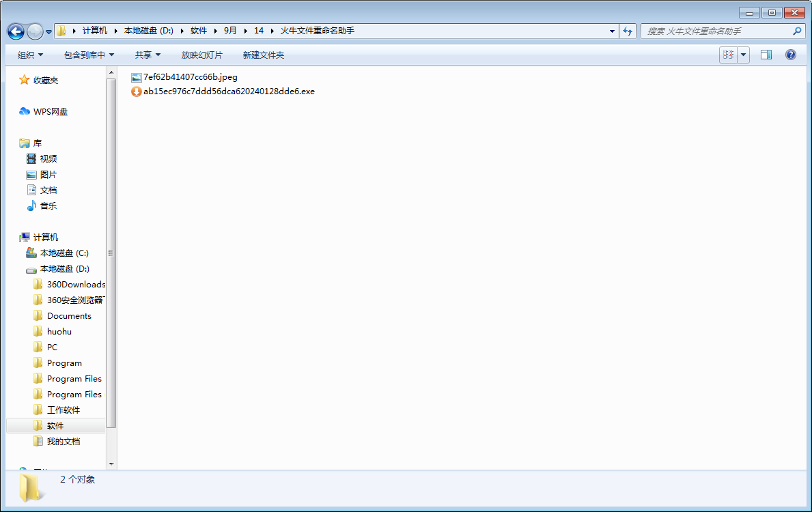Toggle the preview pane icon
Viewport: 812px width, 512px height.
pyautogui.click(x=766, y=55)
